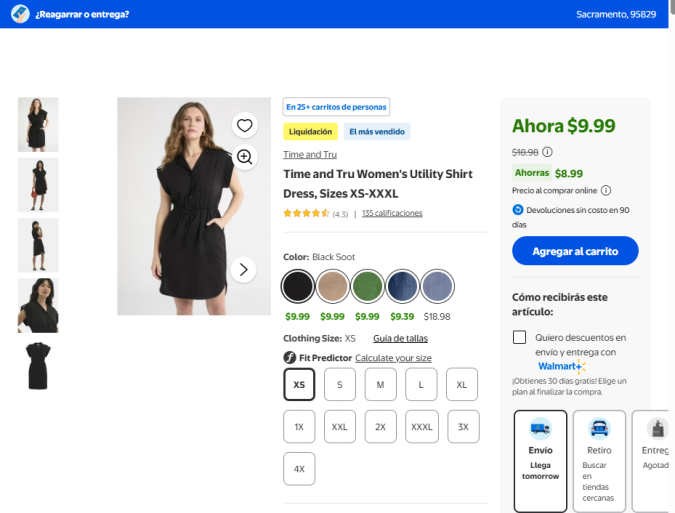Select size 1X
675x513 pixels.
coord(299,426)
